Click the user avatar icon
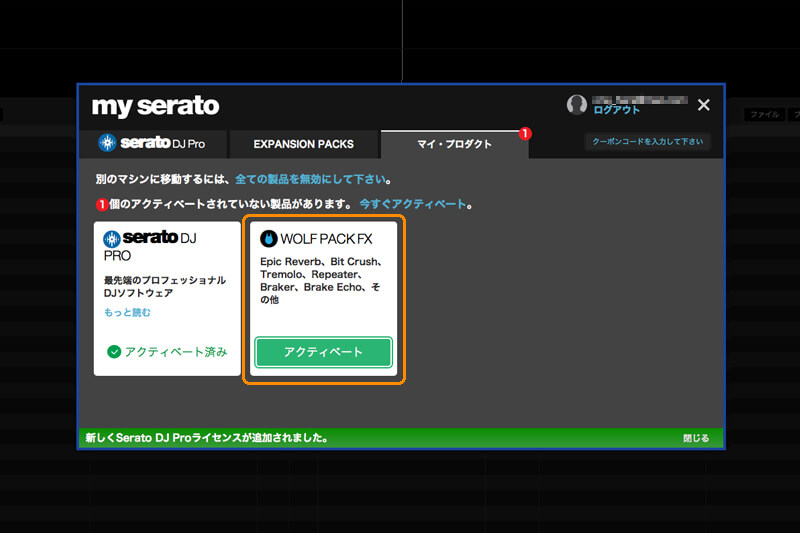 577,105
